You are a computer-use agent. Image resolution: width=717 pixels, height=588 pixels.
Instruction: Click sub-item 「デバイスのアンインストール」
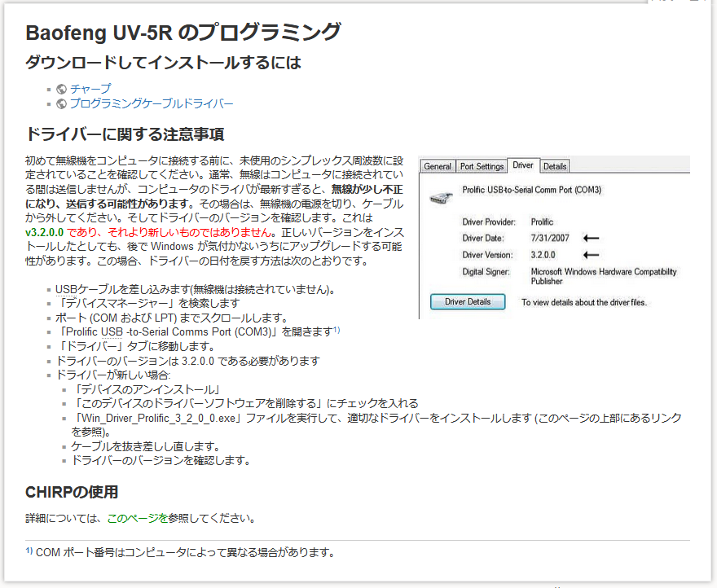pyautogui.click(x=147, y=389)
